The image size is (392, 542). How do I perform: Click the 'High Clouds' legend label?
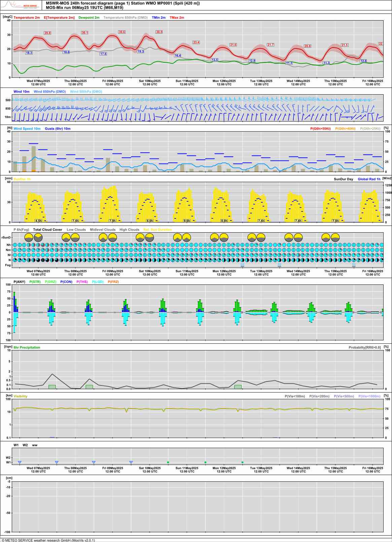(x=130, y=230)
